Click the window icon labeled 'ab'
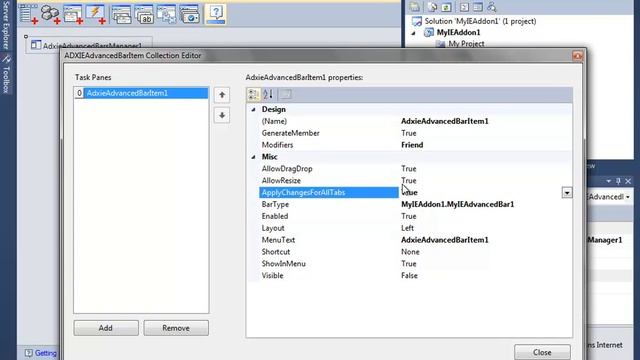This screenshot has width=640, height=360. 144,14
